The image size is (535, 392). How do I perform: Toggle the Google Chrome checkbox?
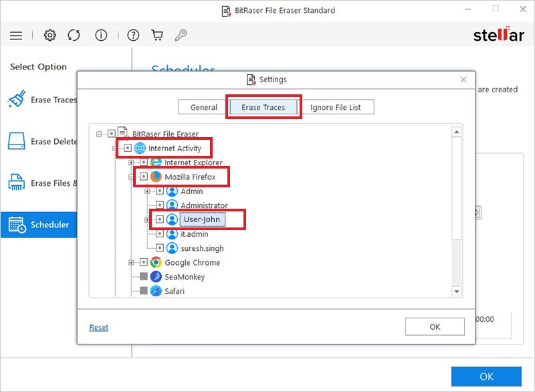coord(144,262)
